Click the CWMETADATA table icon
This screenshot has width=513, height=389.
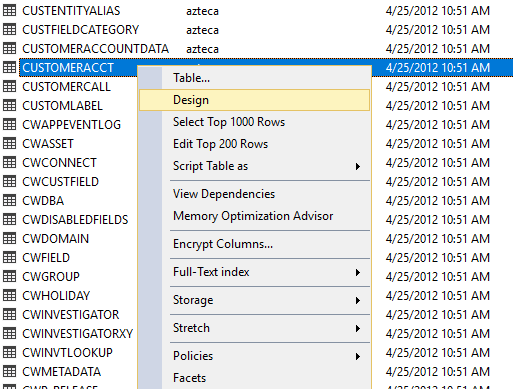9,372
